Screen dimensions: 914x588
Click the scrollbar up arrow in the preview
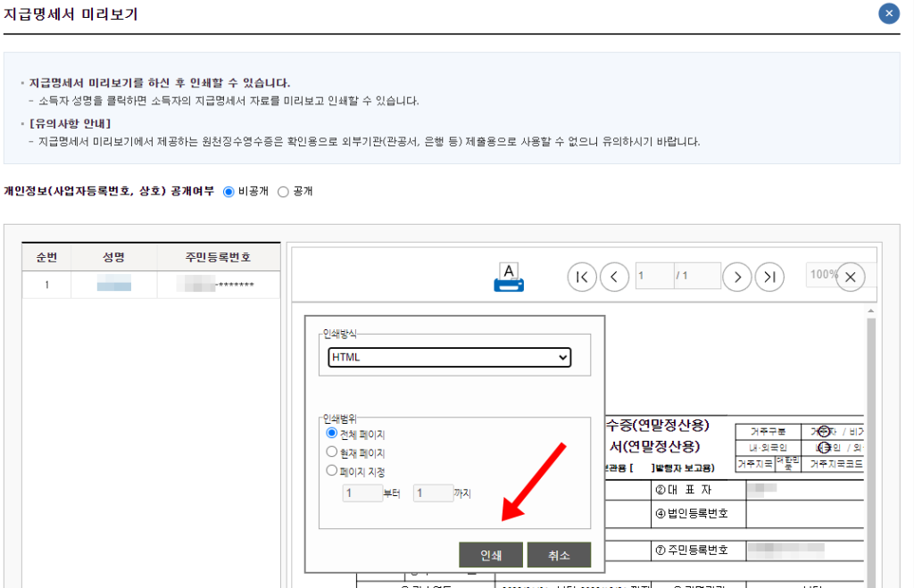[871, 311]
